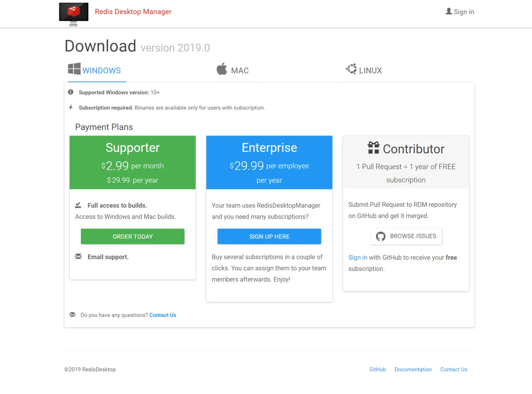
Task: Click Access to Windows and Mac builds text
Action: point(126,217)
